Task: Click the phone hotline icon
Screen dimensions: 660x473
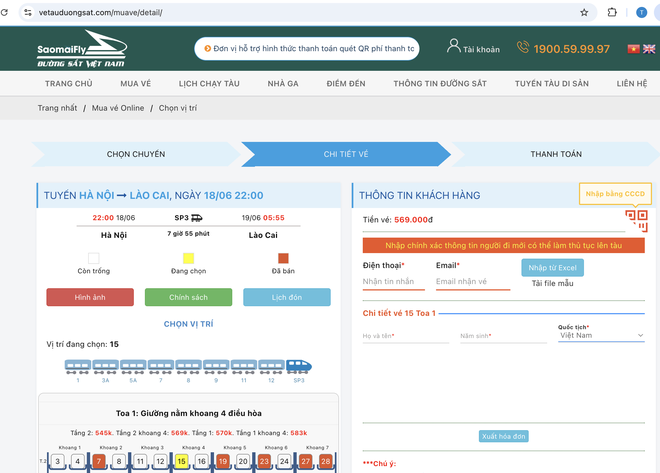Action: [x=523, y=47]
